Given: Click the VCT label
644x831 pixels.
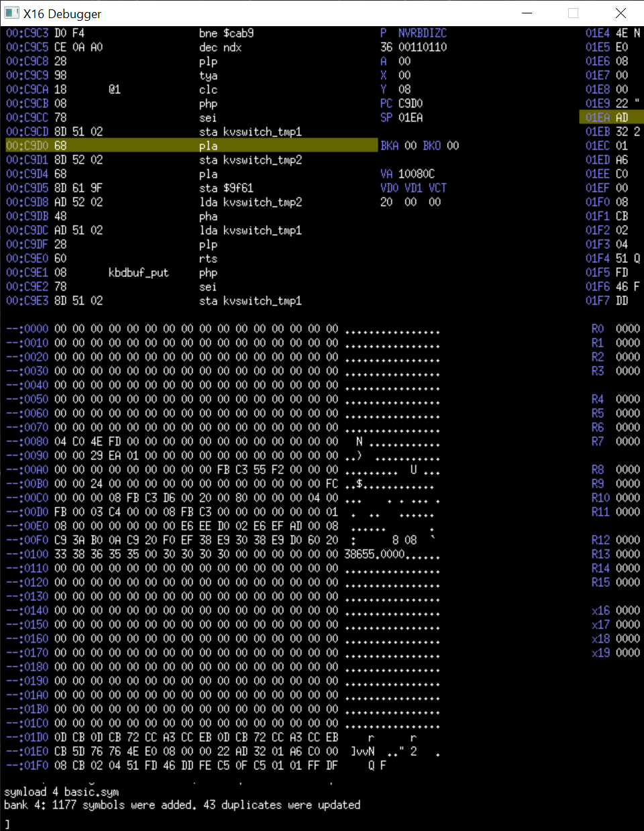Looking at the screenshot, I should [437, 188].
